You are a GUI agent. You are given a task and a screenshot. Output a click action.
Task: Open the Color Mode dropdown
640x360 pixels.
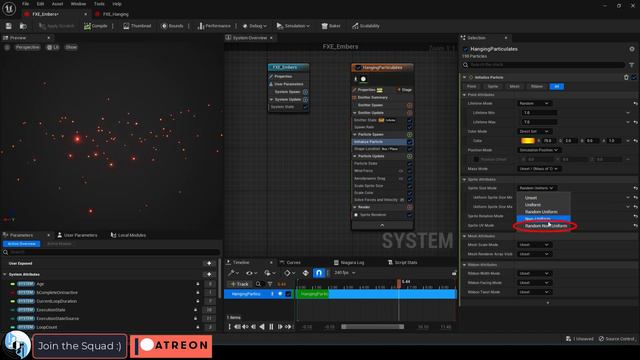click(534, 131)
